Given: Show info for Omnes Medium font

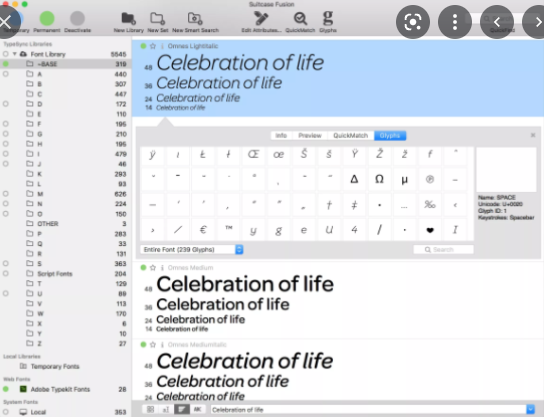Looking at the screenshot, I should tap(162, 267).
